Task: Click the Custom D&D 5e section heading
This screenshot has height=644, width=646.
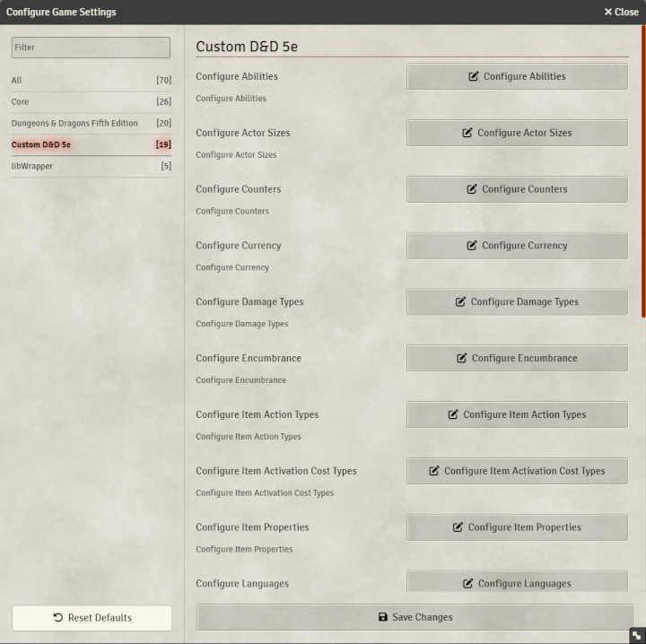Action: point(247,47)
